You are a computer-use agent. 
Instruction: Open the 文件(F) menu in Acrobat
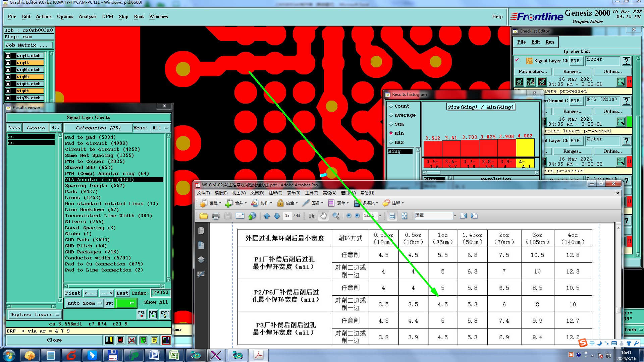(203, 193)
